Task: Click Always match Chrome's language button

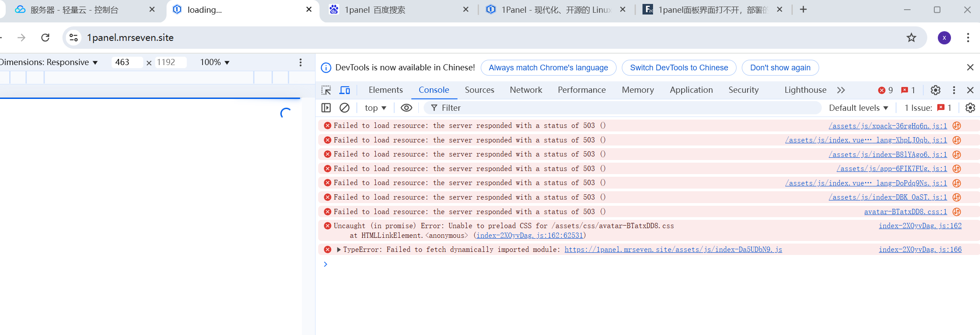Action: [548, 68]
